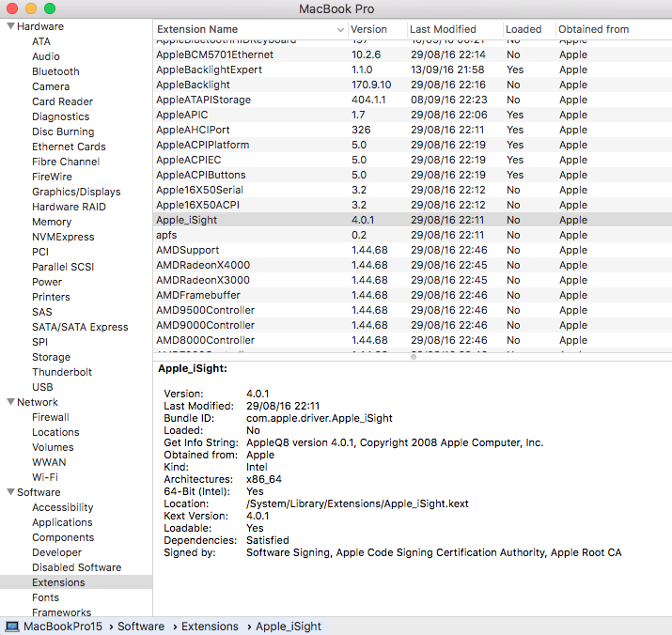Select the apfs extension row
Screen dimensions: 672x635
[x=413, y=235]
